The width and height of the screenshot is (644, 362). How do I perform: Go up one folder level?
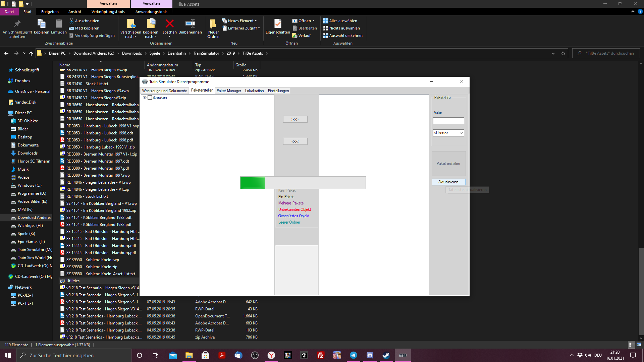coord(31,53)
